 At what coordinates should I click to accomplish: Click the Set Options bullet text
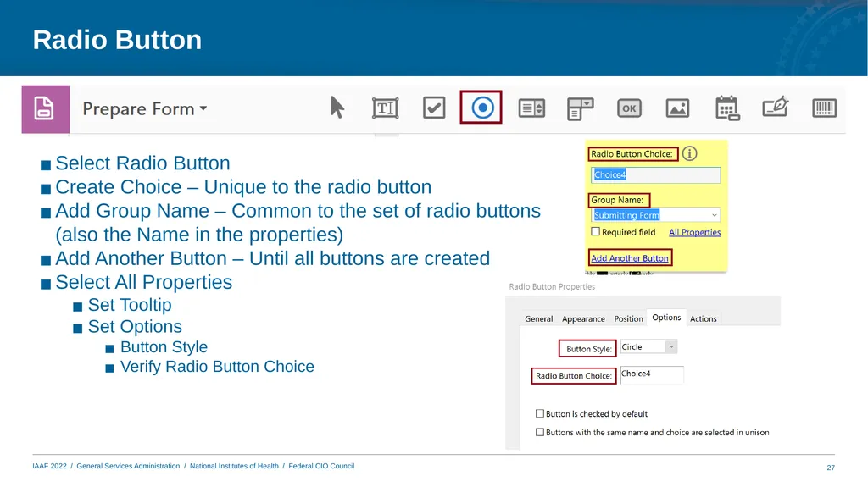tap(135, 327)
